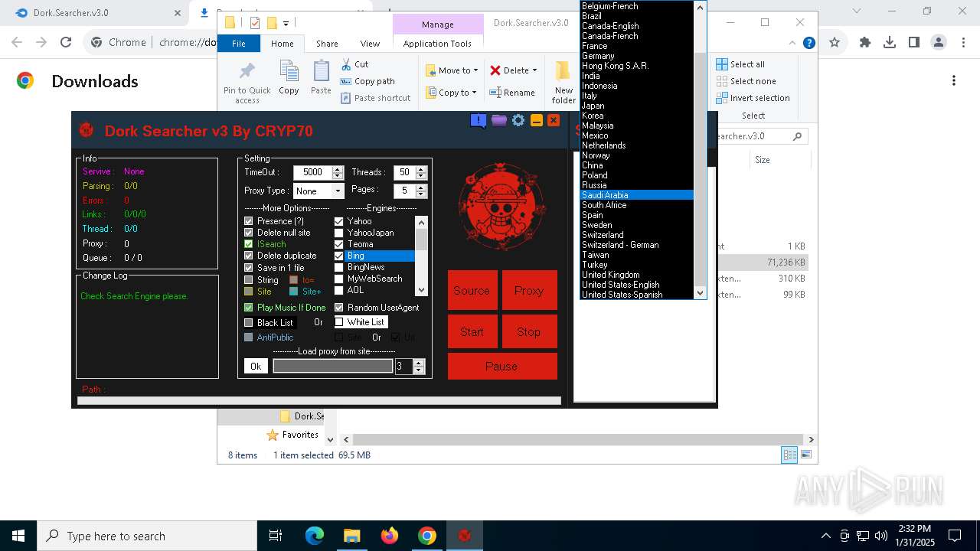The image size is (980, 551).
Task: Click the red Proxy button
Action: pyautogui.click(x=529, y=291)
